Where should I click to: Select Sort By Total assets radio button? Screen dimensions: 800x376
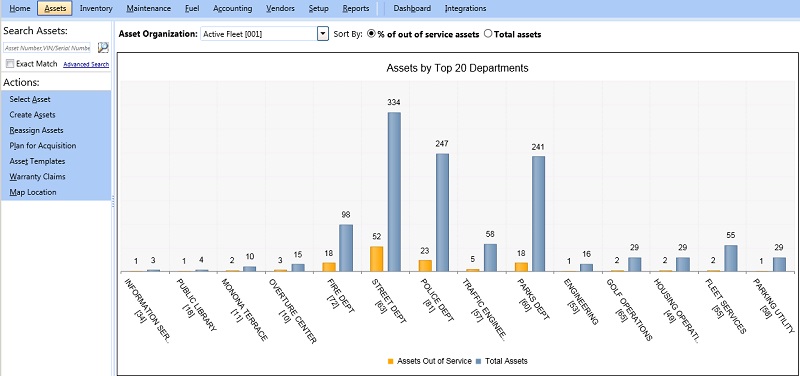coord(487,34)
